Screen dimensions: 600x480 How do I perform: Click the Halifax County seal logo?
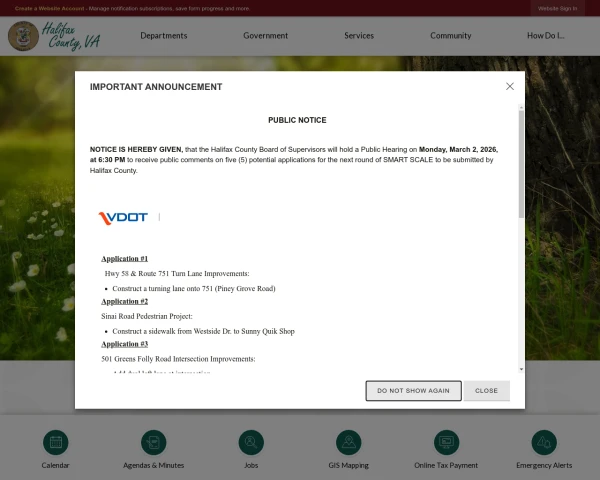23,36
